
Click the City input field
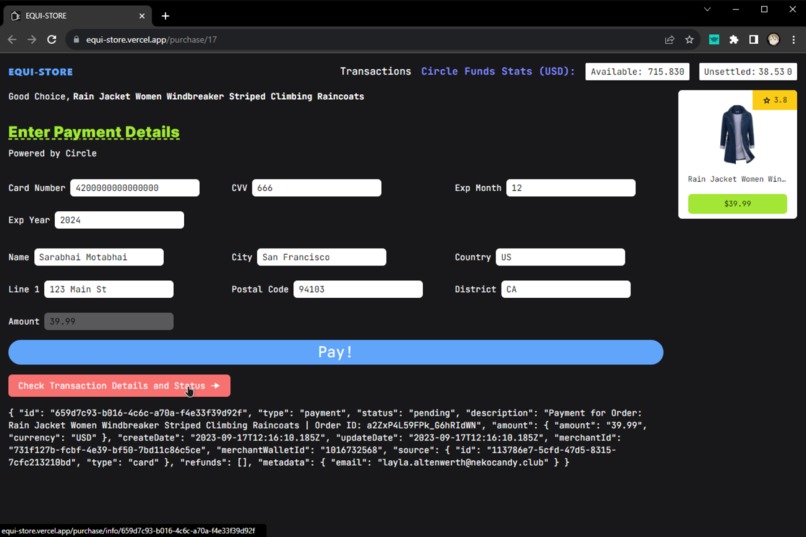pyautogui.click(x=321, y=257)
